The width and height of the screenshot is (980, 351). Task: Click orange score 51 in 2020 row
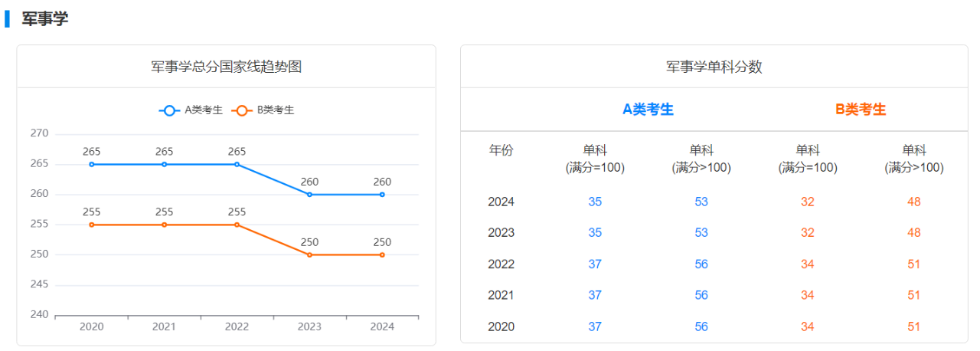[914, 326]
